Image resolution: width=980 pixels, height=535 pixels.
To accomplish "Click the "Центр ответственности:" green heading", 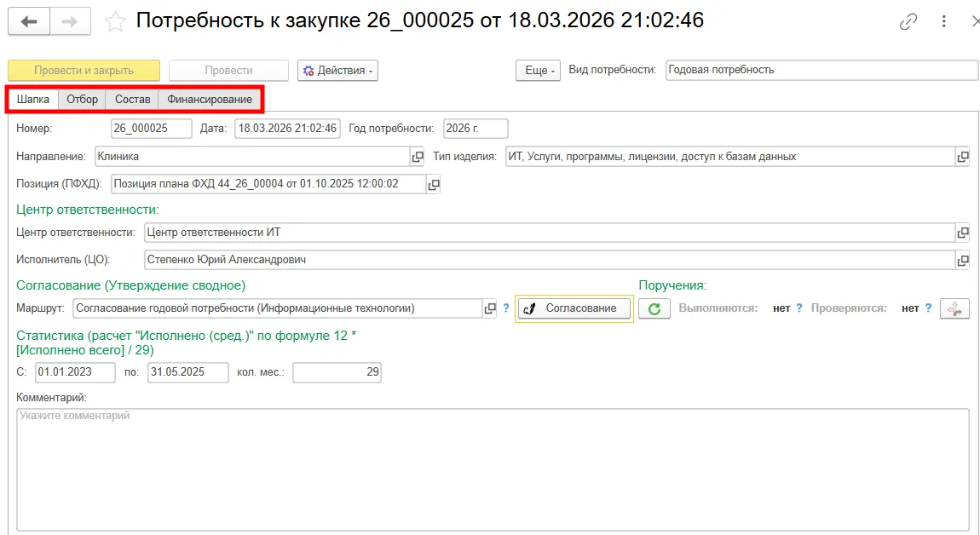I will pyautogui.click(x=88, y=210).
